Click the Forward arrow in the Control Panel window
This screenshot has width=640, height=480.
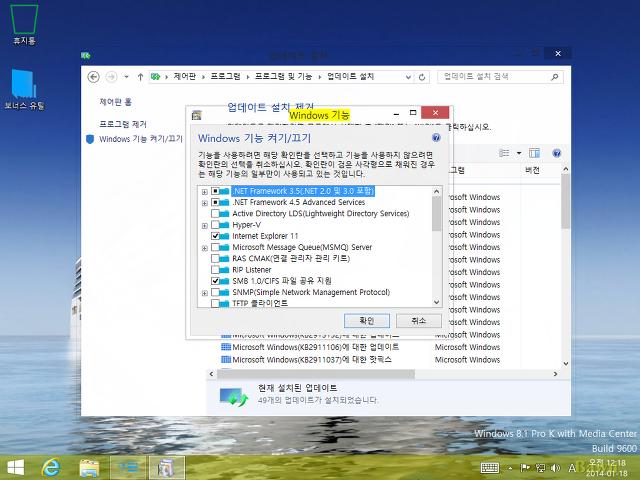(111, 77)
